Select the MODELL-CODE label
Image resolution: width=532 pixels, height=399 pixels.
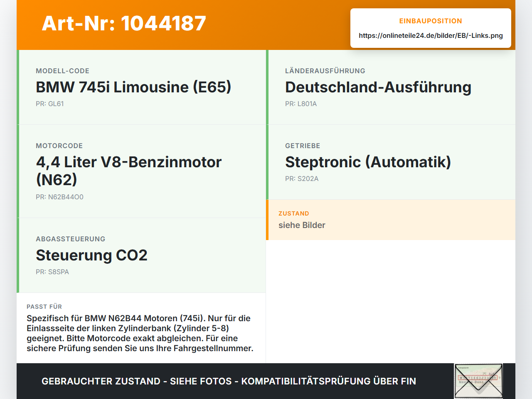pyautogui.click(x=62, y=71)
